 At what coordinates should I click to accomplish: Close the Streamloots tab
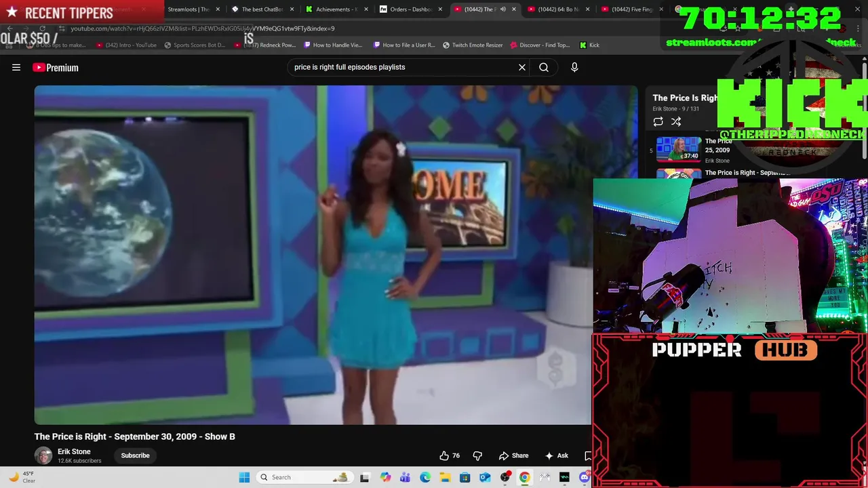pos(219,9)
